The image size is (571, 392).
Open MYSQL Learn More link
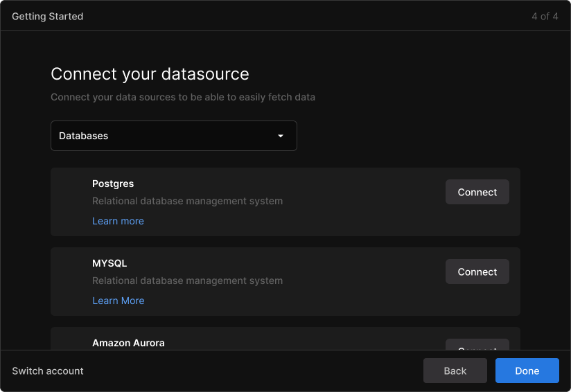[118, 301]
